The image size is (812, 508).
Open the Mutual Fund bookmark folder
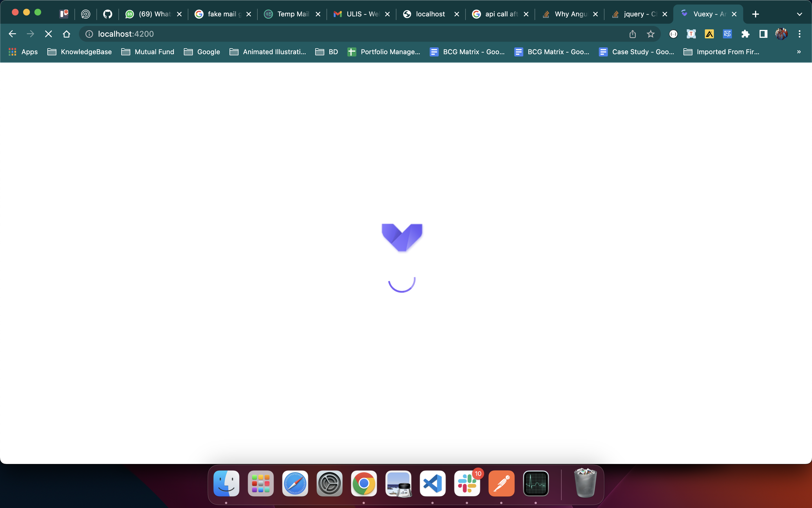pyautogui.click(x=148, y=52)
